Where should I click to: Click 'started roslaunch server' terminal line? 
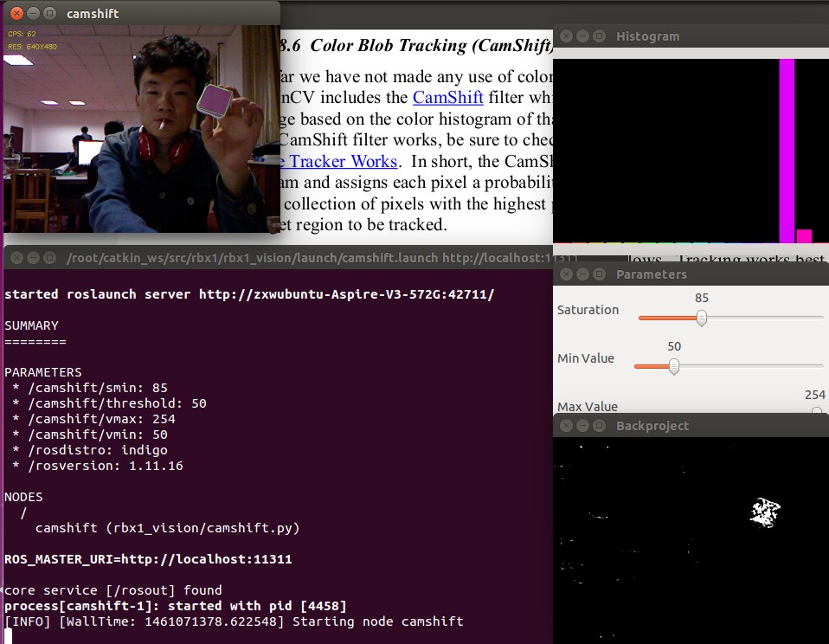tap(249, 294)
